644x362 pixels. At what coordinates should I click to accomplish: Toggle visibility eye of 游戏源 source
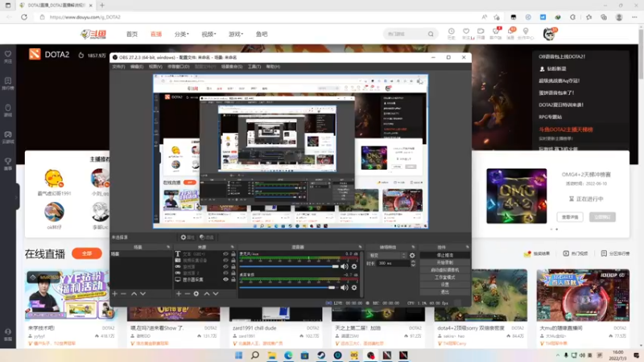coord(225,267)
